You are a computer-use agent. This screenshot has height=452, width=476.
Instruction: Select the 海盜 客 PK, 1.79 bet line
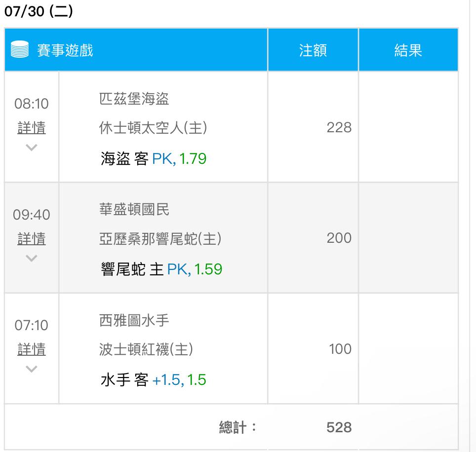click(154, 159)
